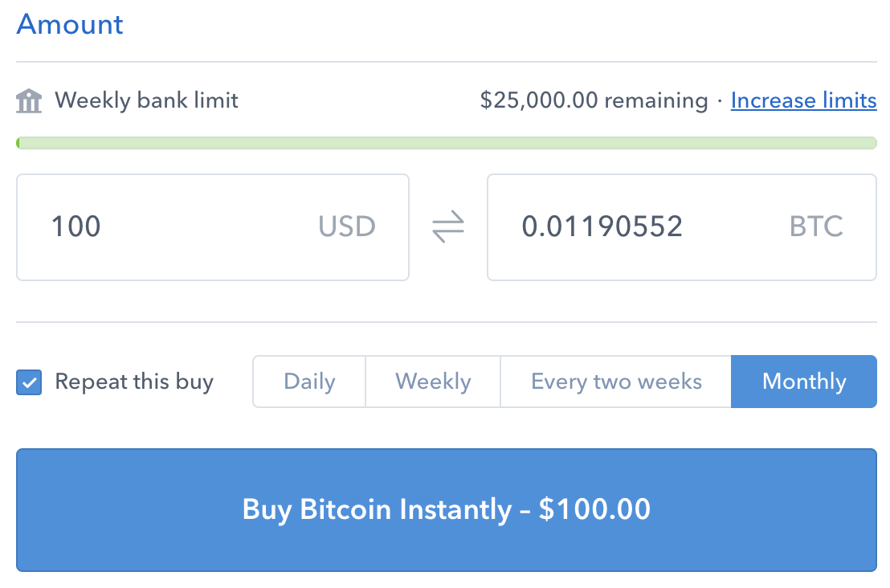The height and width of the screenshot is (588, 890).
Task: Click the Weekly bank limit label
Action: click(x=146, y=100)
